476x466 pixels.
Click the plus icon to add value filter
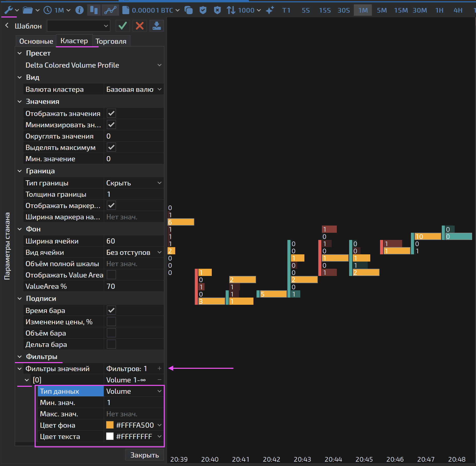point(160,369)
